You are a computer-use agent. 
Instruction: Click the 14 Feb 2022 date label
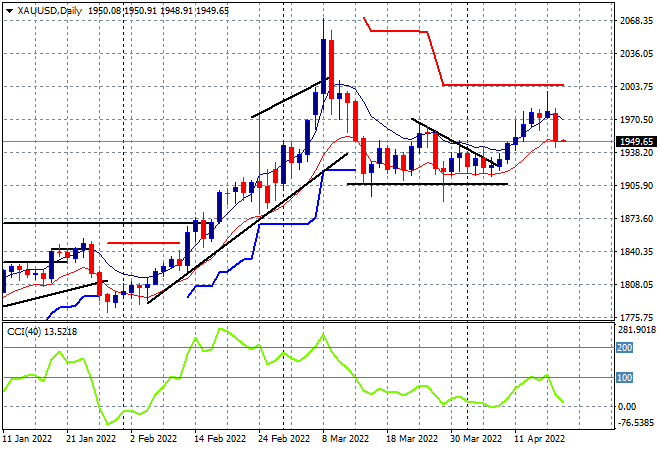click(x=220, y=439)
